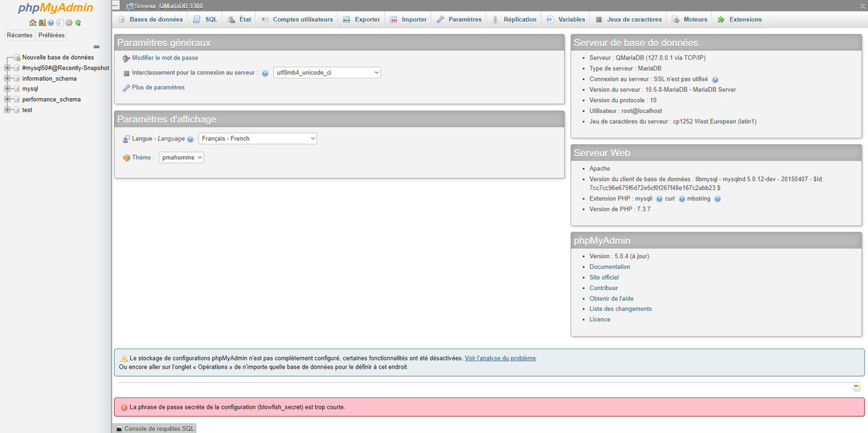Click the Récentes tables button
868x433 pixels.
pos(20,35)
